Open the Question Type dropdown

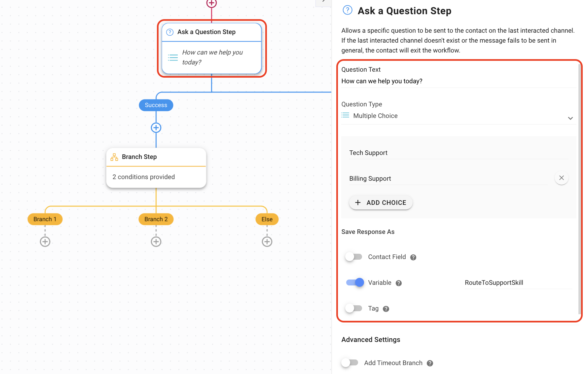[x=458, y=116]
